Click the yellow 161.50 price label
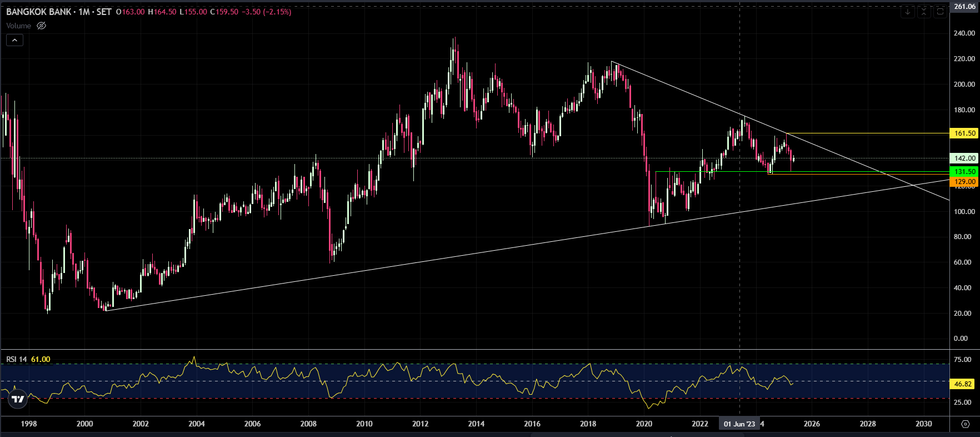Viewport: 980px width, 437px height. click(x=964, y=133)
